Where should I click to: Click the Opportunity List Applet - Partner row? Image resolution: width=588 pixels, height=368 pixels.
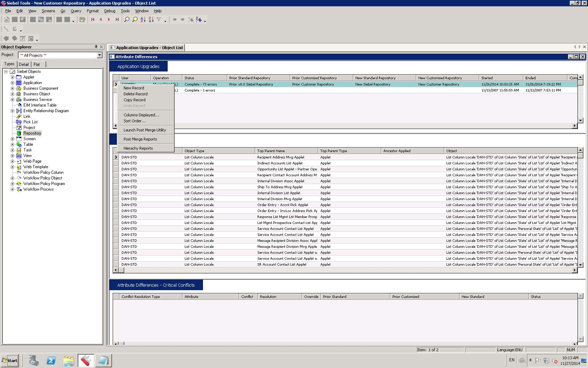click(x=345, y=169)
